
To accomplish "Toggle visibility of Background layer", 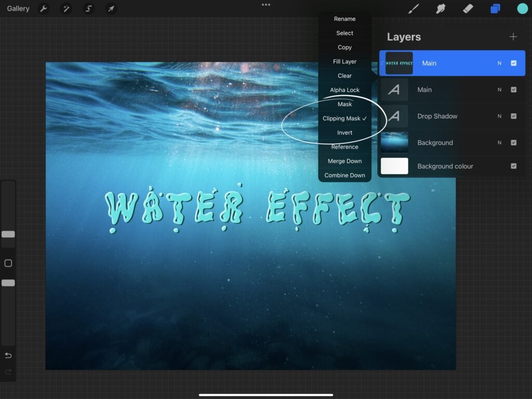I will click(x=513, y=143).
